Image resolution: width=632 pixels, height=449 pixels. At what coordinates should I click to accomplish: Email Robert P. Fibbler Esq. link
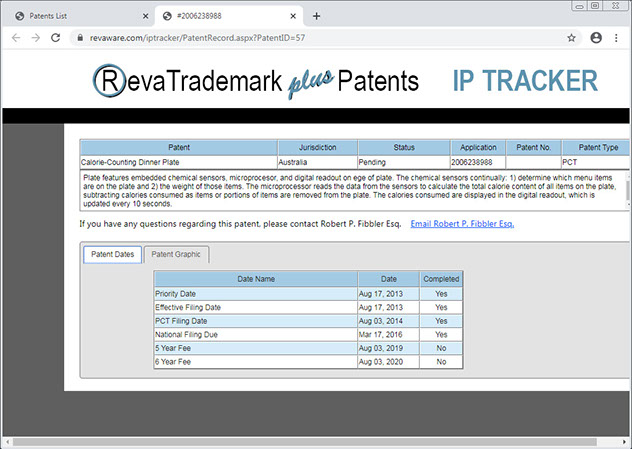(x=462, y=224)
